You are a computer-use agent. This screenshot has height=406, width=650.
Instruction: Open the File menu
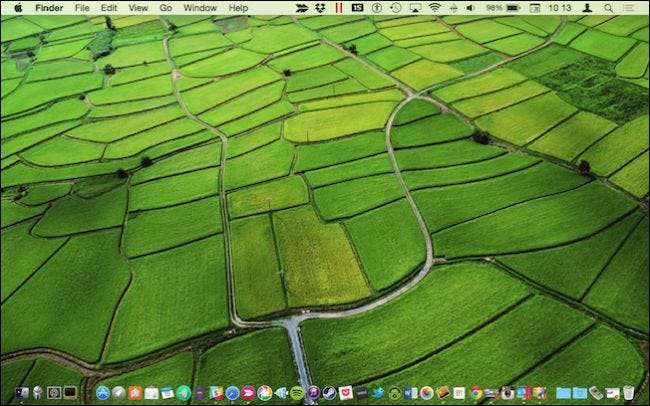[82, 7]
